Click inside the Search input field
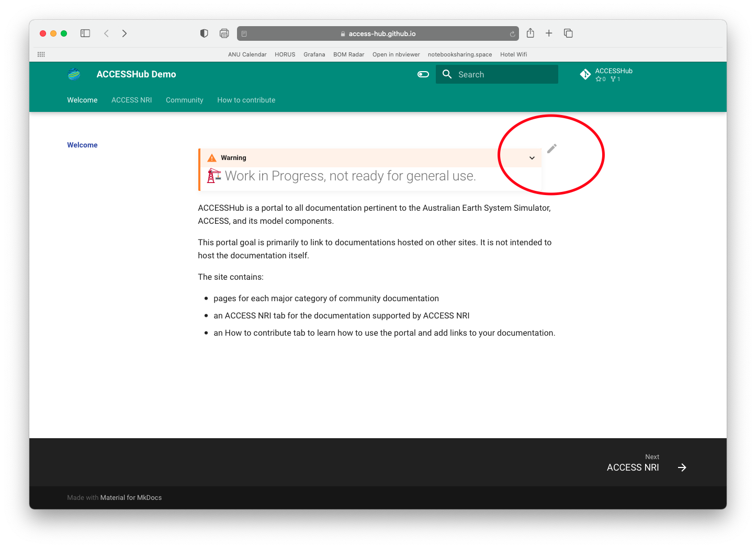This screenshot has width=756, height=548. (497, 74)
